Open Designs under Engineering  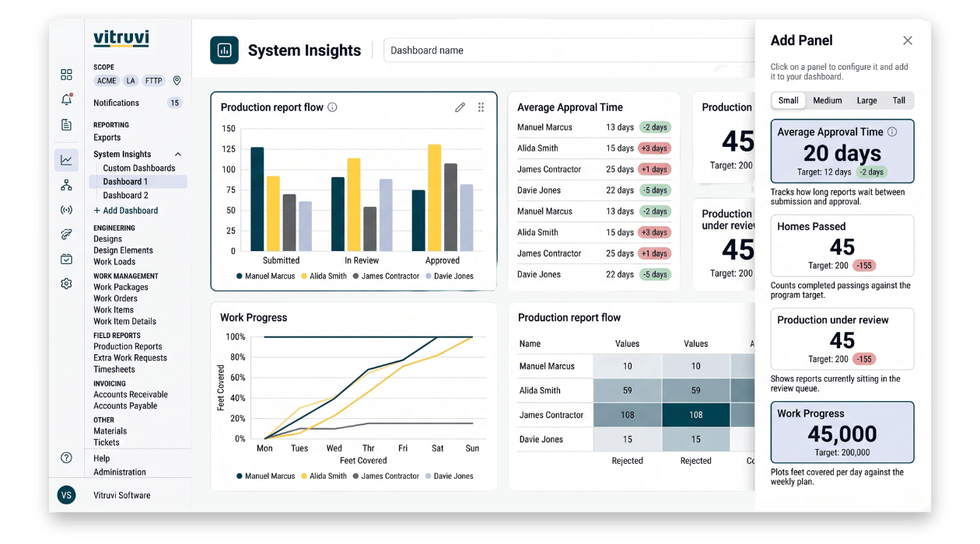coord(107,239)
